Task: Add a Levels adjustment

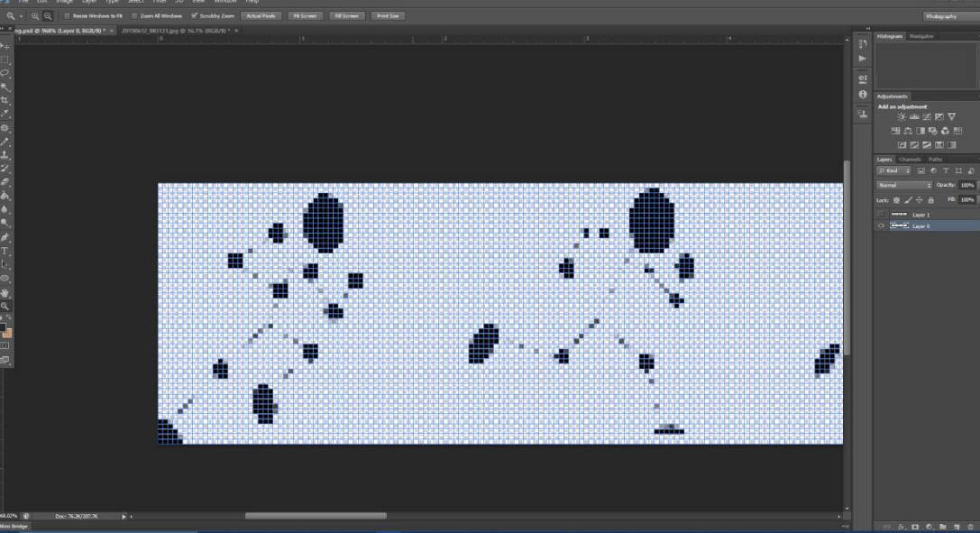Action: [914, 117]
